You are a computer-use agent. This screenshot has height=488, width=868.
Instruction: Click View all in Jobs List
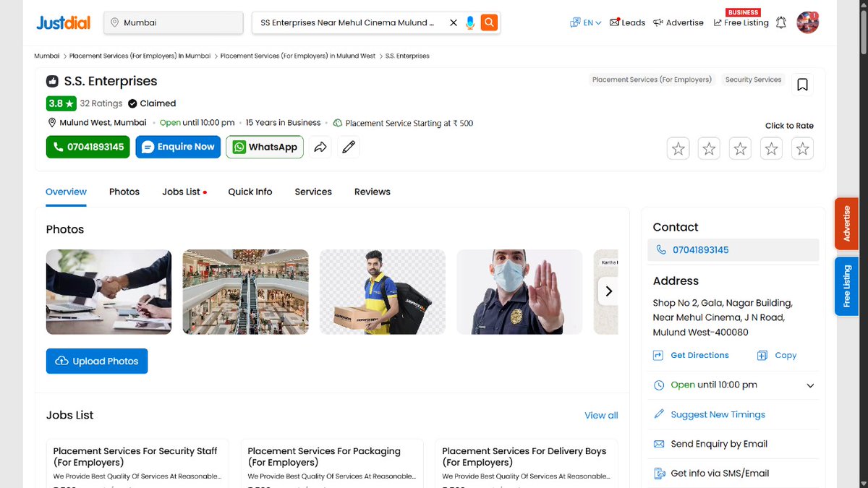pyautogui.click(x=601, y=415)
